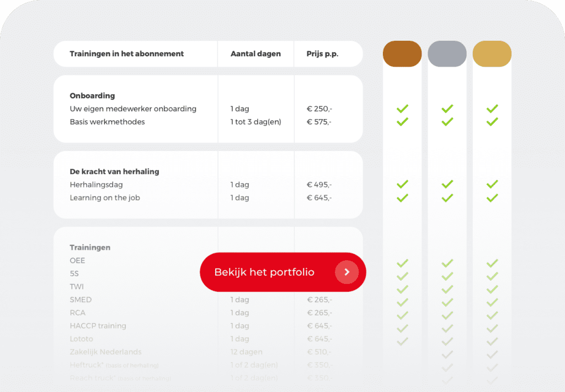
Task: Click silver checkmark for Herhalingsdag row
Action: 447,184
